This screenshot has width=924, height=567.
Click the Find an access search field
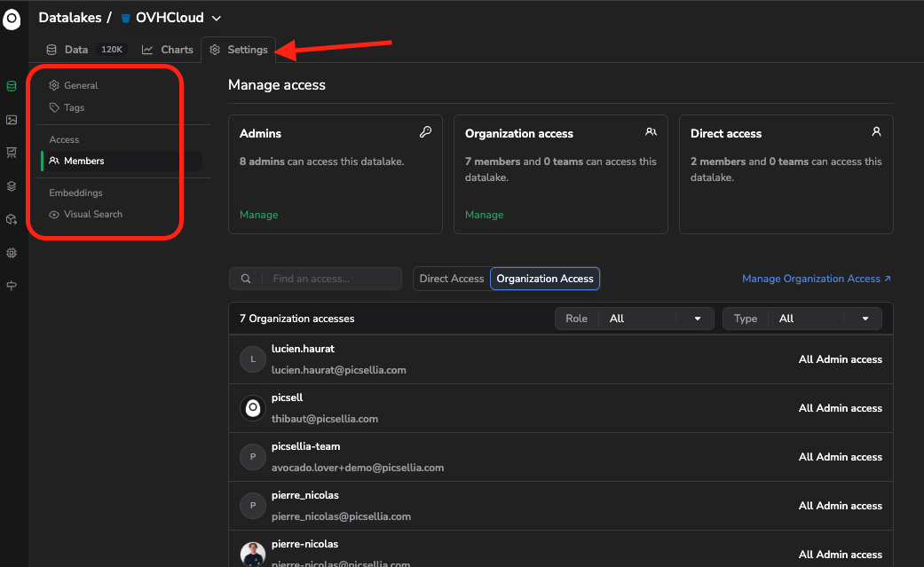[x=315, y=279]
